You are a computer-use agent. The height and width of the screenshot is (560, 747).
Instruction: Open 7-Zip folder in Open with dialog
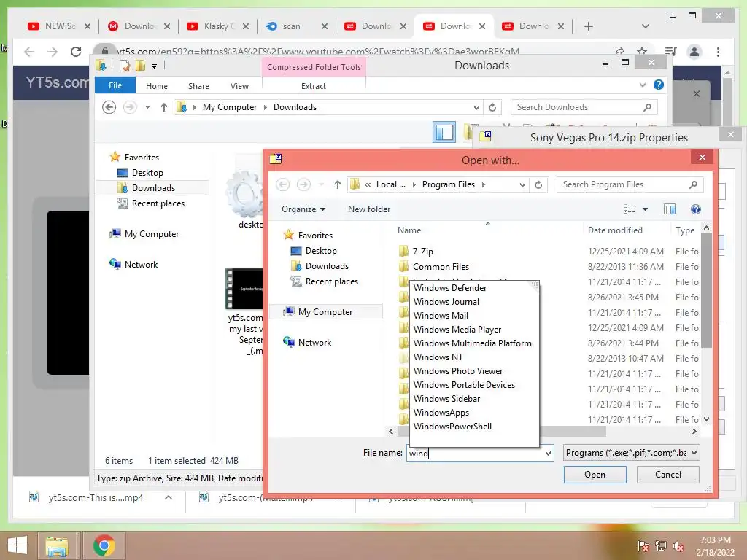422,251
